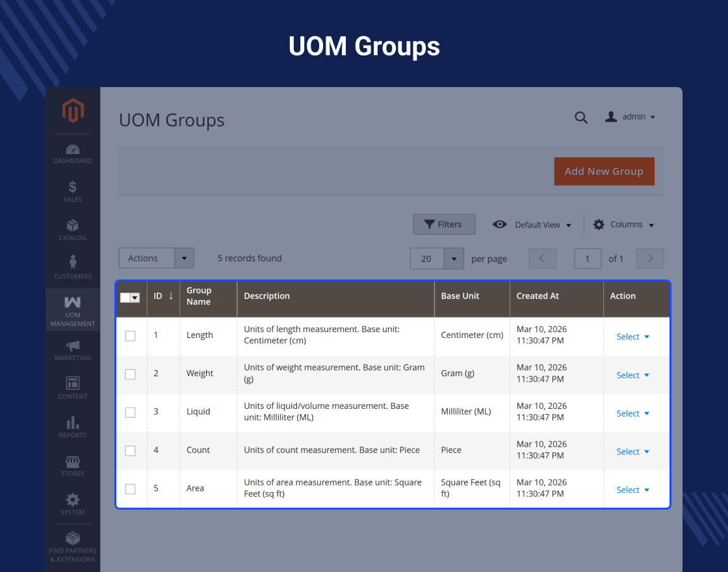Click the Columns gear icon

click(x=599, y=224)
